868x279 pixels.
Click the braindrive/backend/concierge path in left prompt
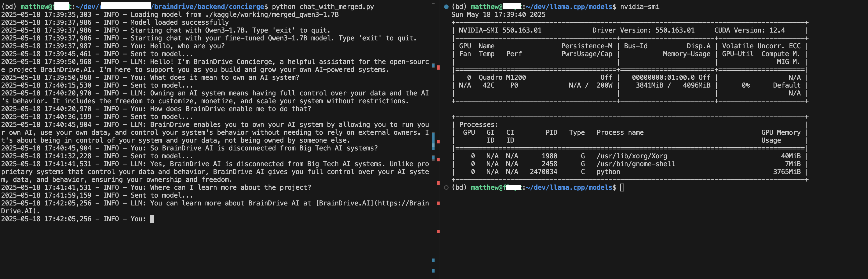tap(209, 7)
